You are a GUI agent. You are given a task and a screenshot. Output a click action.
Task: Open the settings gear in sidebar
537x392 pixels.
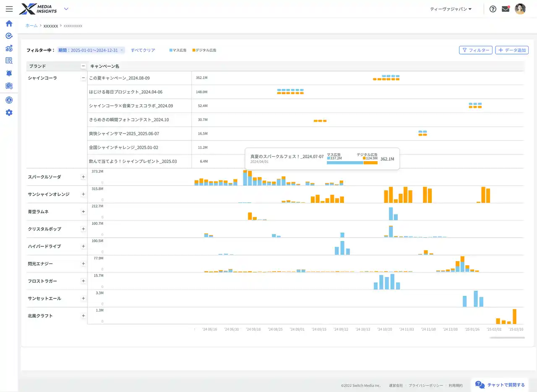[x=9, y=112]
